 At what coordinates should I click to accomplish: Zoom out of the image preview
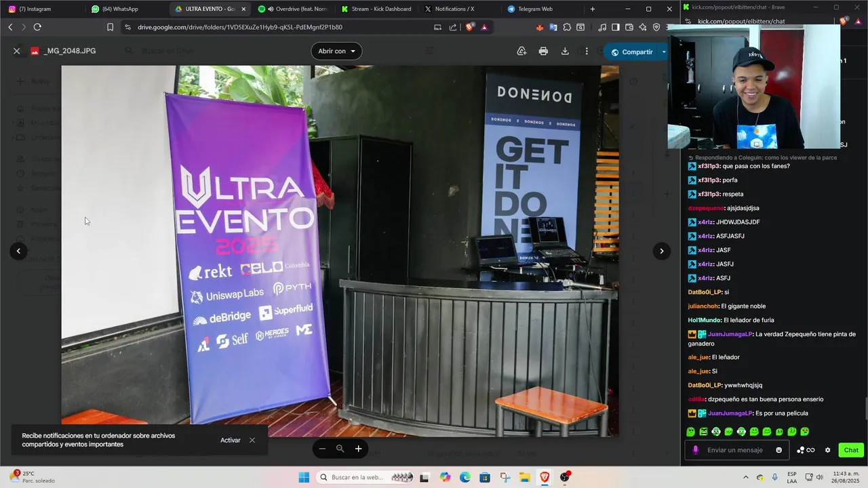[322, 448]
